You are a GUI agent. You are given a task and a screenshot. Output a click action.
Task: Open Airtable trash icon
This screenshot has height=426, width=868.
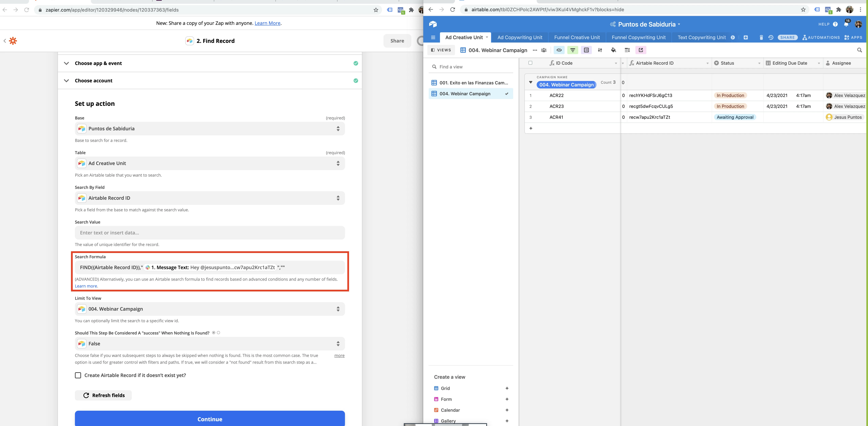click(x=761, y=37)
